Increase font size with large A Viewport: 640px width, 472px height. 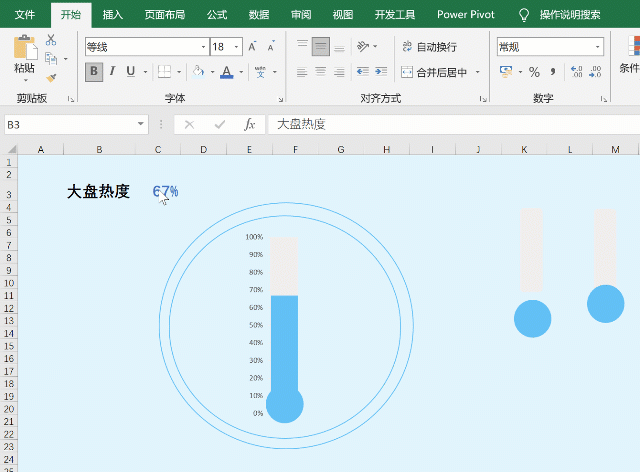(x=253, y=47)
